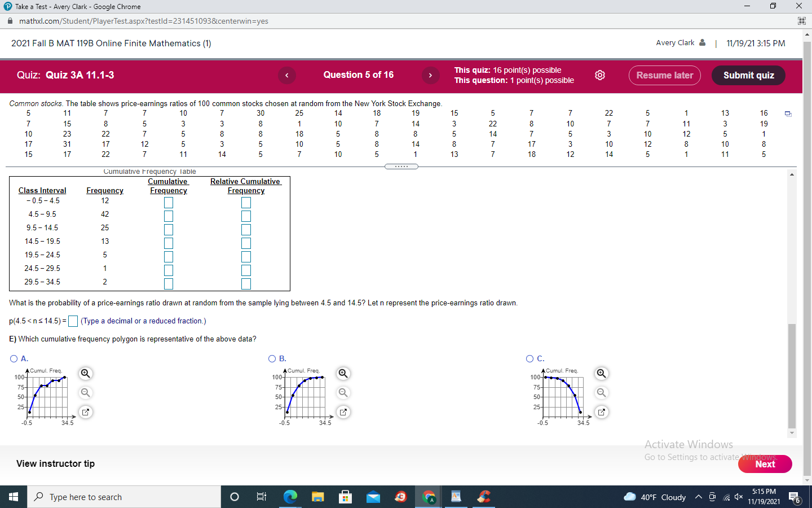Click inner scrollbar down arrow

coord(792,433)
